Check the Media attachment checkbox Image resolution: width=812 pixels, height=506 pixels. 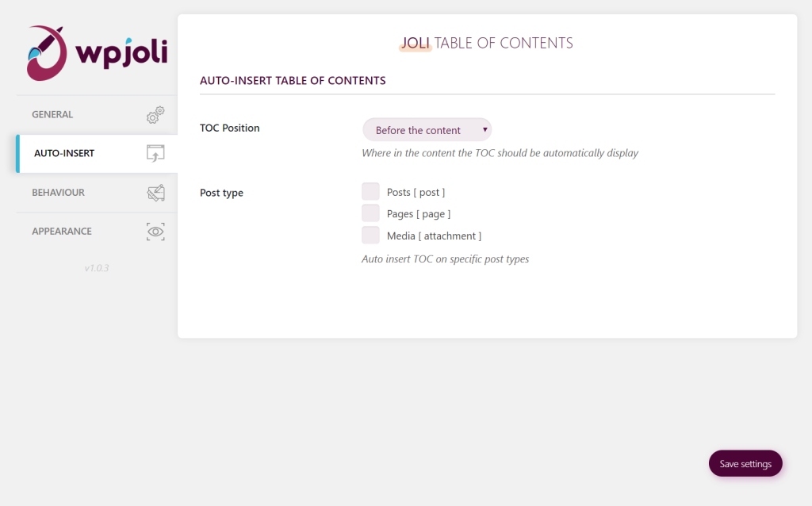click(x=370, y=236)
